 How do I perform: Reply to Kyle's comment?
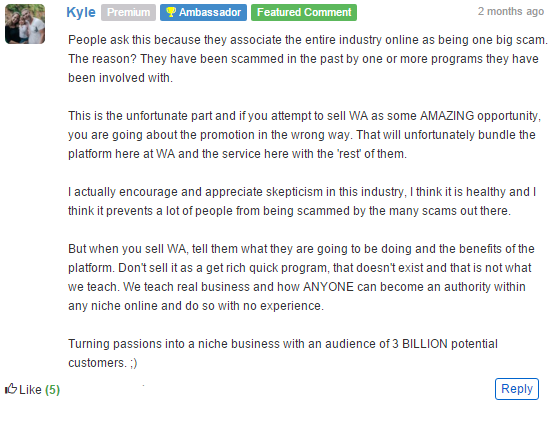click(517, 389)
